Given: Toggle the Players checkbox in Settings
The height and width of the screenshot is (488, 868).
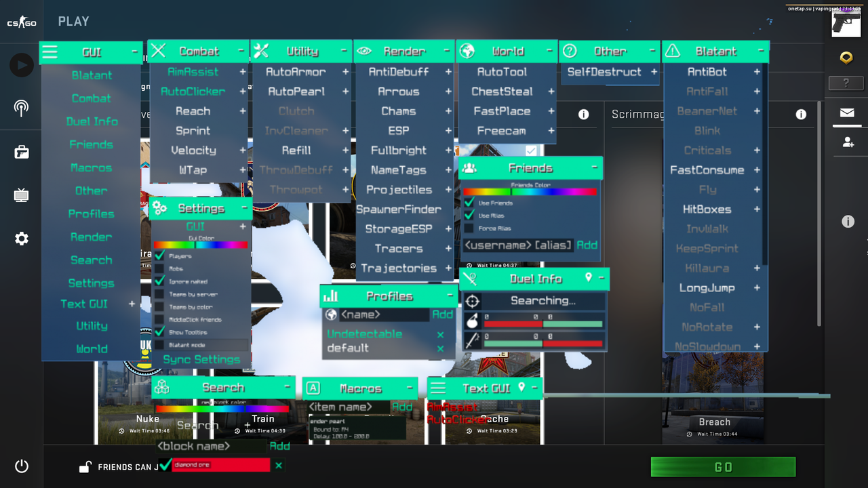Looking at the screenshot, I should (x=159, y=256).
